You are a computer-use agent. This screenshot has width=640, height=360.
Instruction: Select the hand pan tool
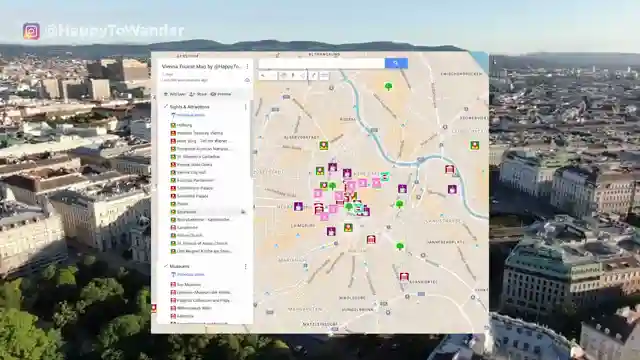coord(283,76)
